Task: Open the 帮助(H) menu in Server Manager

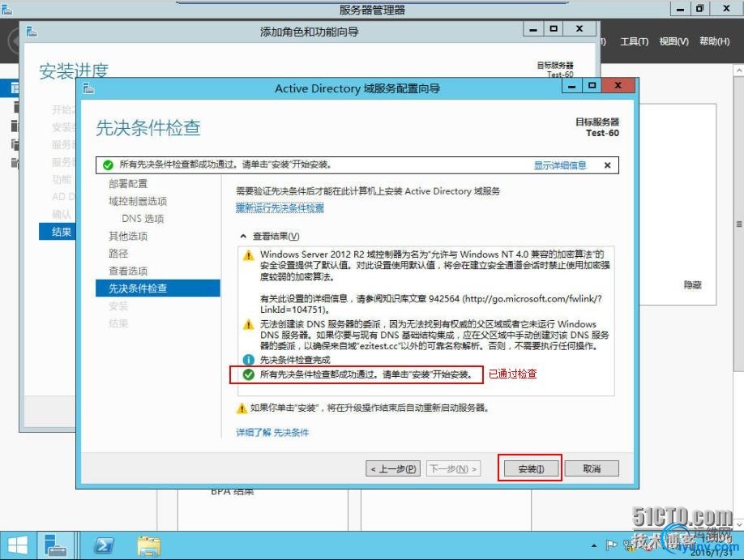Action: pos(715,42)
